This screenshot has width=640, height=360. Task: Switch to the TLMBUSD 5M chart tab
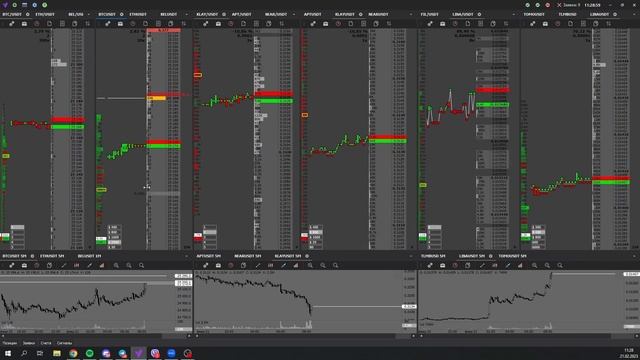433,256
